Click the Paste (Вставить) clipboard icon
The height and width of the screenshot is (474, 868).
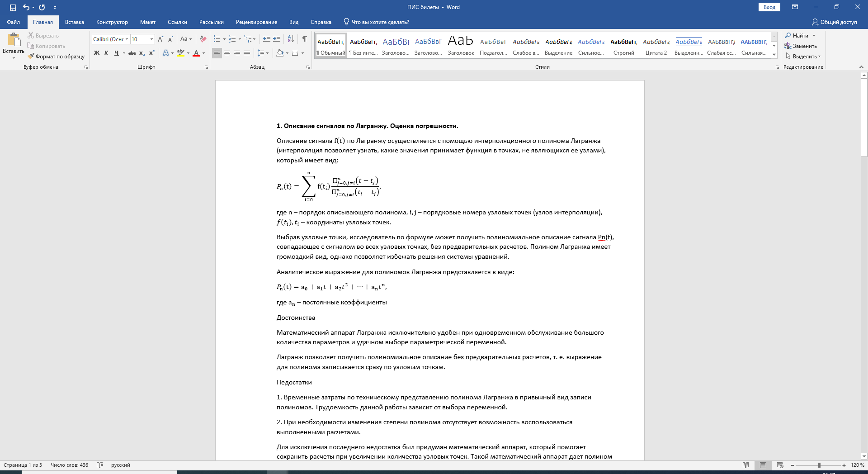(x=14, y=40)
